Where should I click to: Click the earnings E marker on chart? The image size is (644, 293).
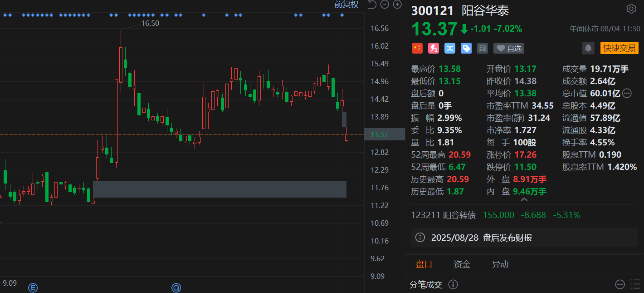pyautogui.click(x=33, y=287)
